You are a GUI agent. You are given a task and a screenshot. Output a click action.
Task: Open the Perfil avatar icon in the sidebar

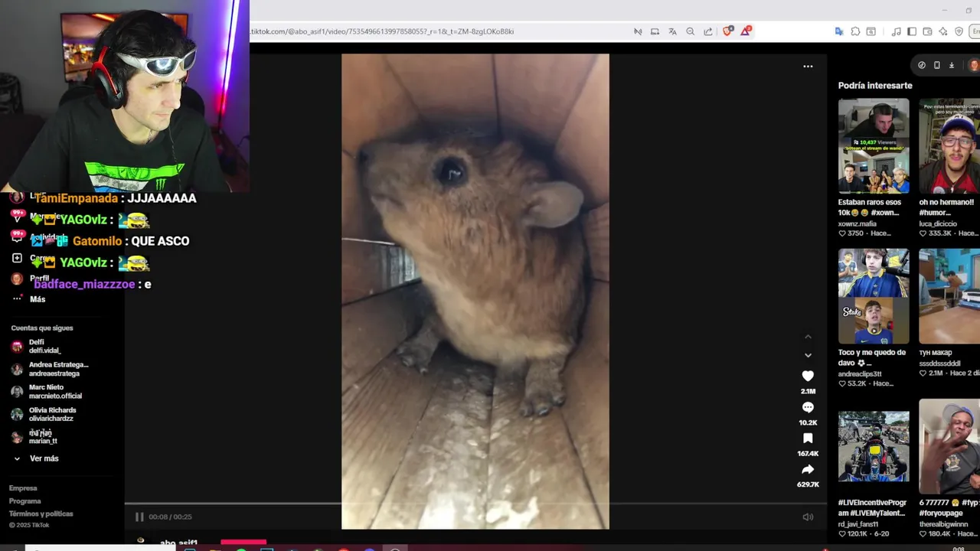click(x=17, y=279)
